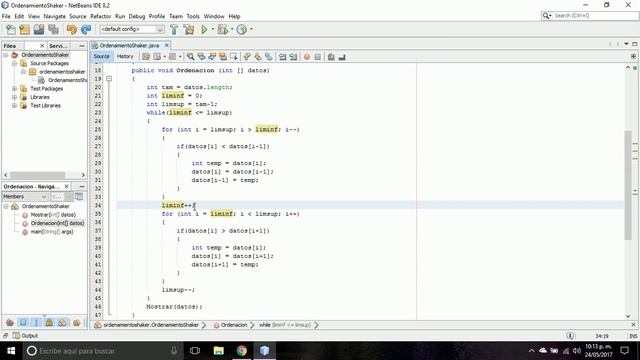Click the New Project toolbar icon
The height and width of the screenshot is (360, 640).
(x=24, y=29)
